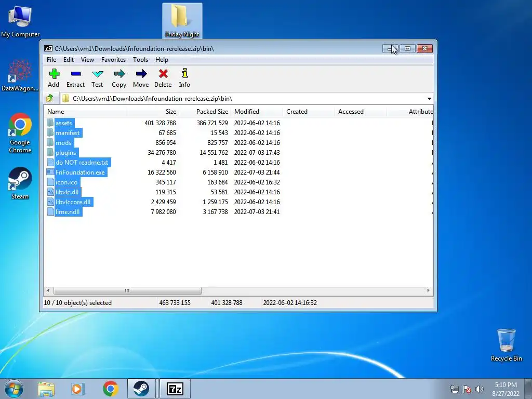Open Windows Explorer from taskbar
This screenshot has width=532, height=399.
[x=46, y=389]
